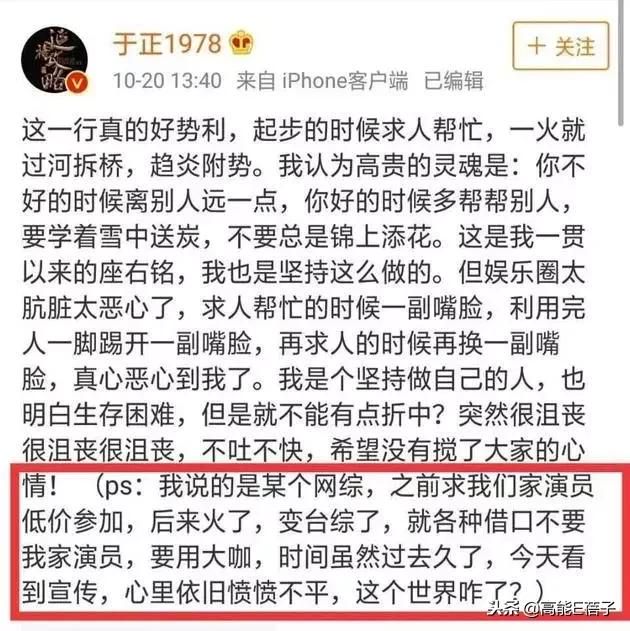The height and width of the screenshot is (631, 630).
Task: Click the vertical scrollbar at right edge
Action: click(x=621, y=64)
